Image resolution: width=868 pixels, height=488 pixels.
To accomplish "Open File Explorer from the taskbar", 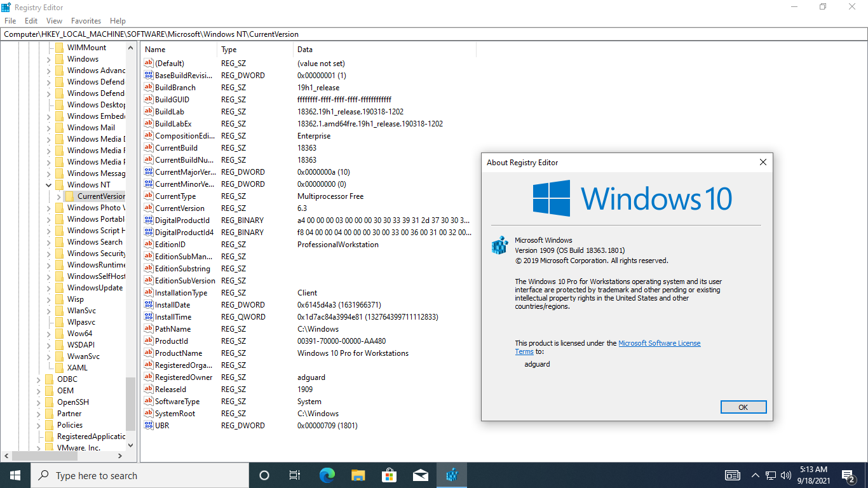I will pyautogui.click(x=358, y=475).
